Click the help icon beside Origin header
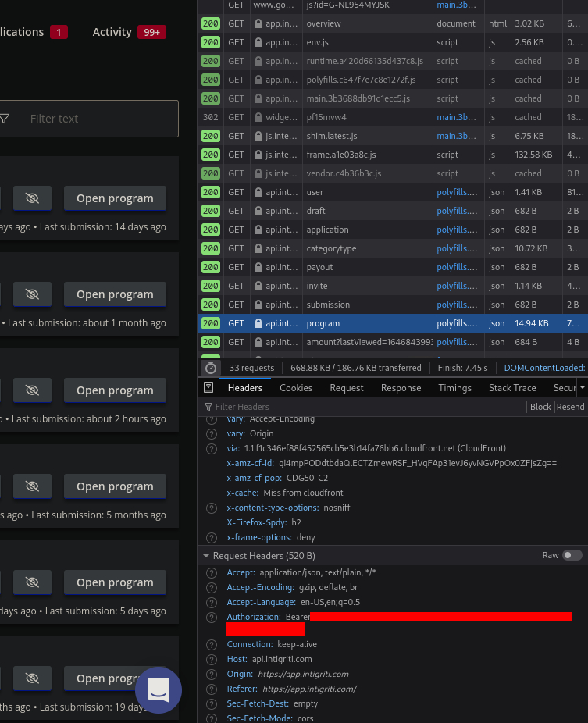This screenshot has width=588, height=723. pos(212,675)
